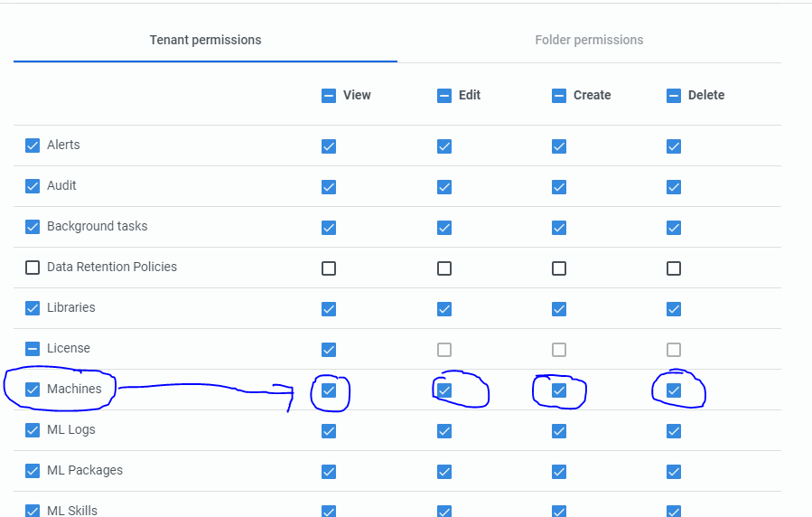
Task: Switch to Tenant permissions tab
Action: coord(206,40)
